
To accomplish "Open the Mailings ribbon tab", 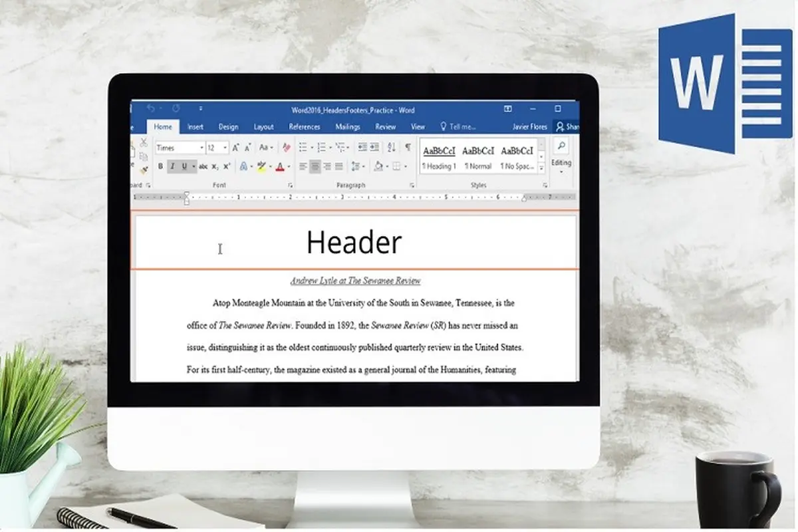I will click(348, 126).
